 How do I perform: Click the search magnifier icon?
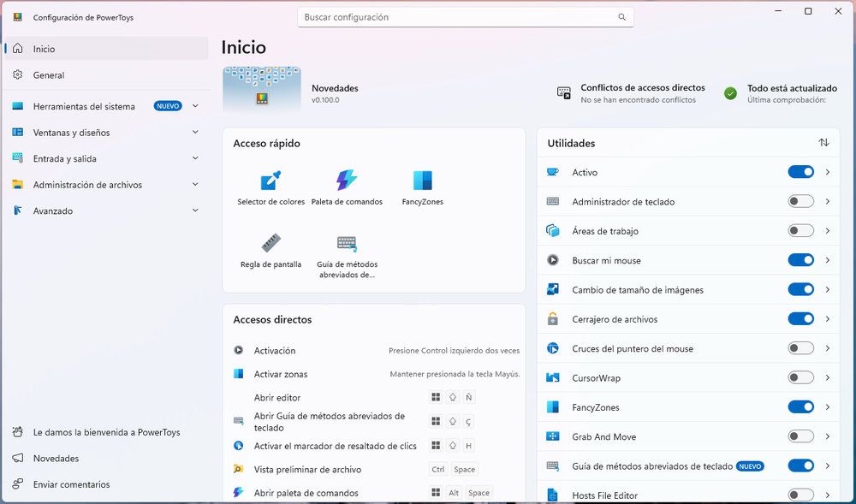(621, 17)
